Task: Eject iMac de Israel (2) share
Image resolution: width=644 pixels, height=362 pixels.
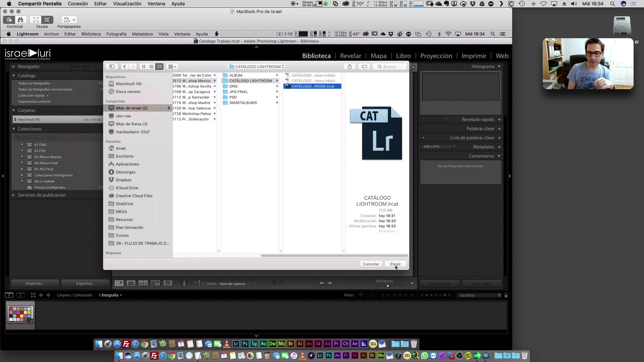Action: tap(169, 108)
